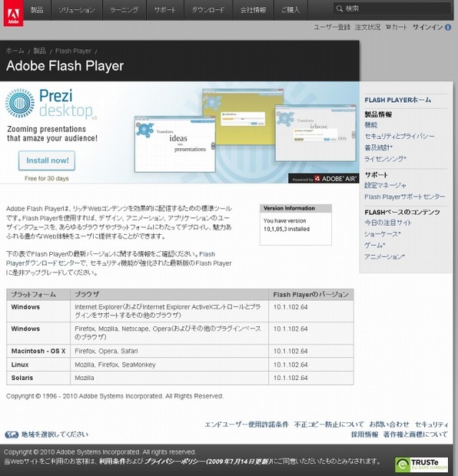Image resolution: width=458 pixels, height=476 pixels.
Task: Click the TRUSTe certification badge
Action: (421, 464)
